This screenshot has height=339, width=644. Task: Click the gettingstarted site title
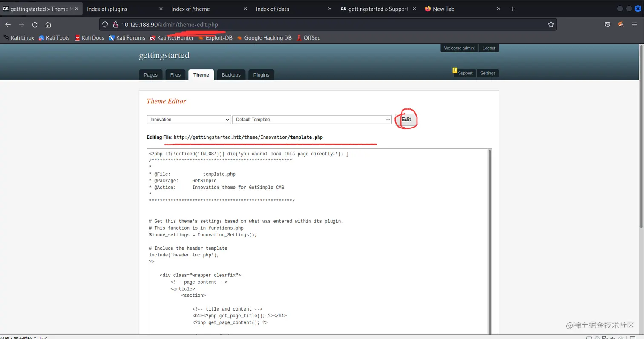pos(164,55)
